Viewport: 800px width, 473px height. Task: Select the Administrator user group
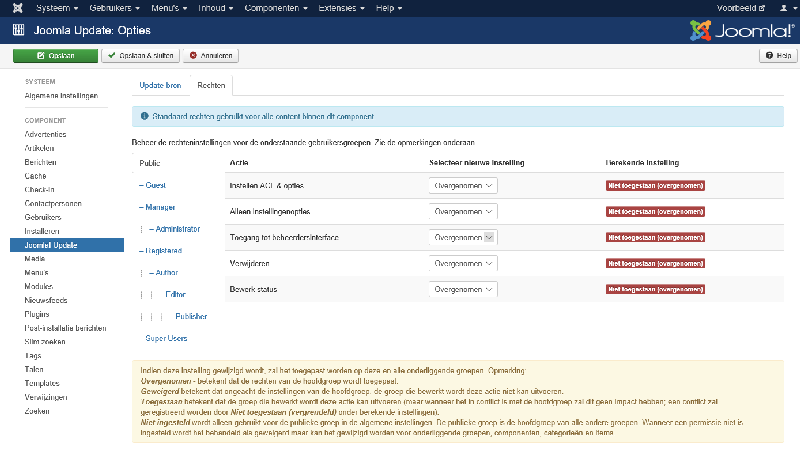click(x=174, y=229)
